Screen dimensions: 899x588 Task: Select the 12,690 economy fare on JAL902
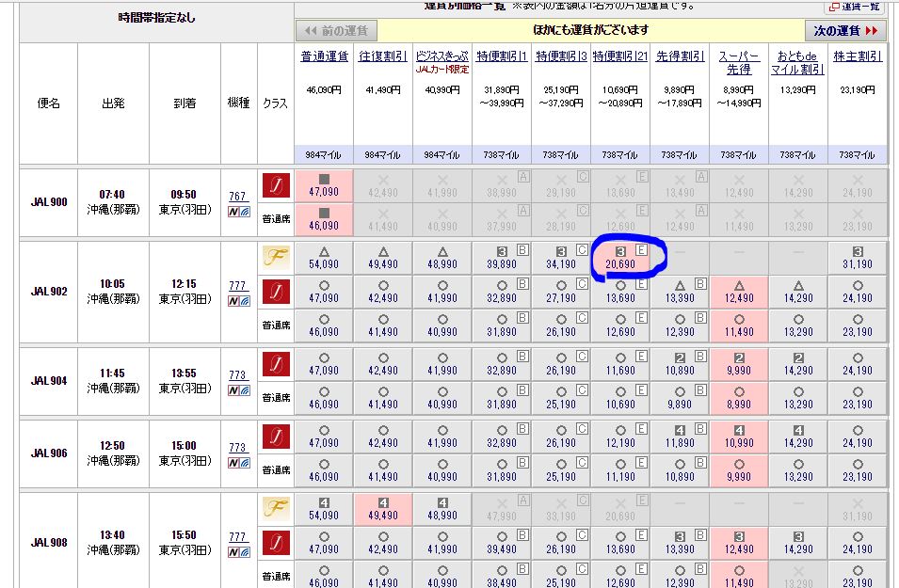pos(620,326)
